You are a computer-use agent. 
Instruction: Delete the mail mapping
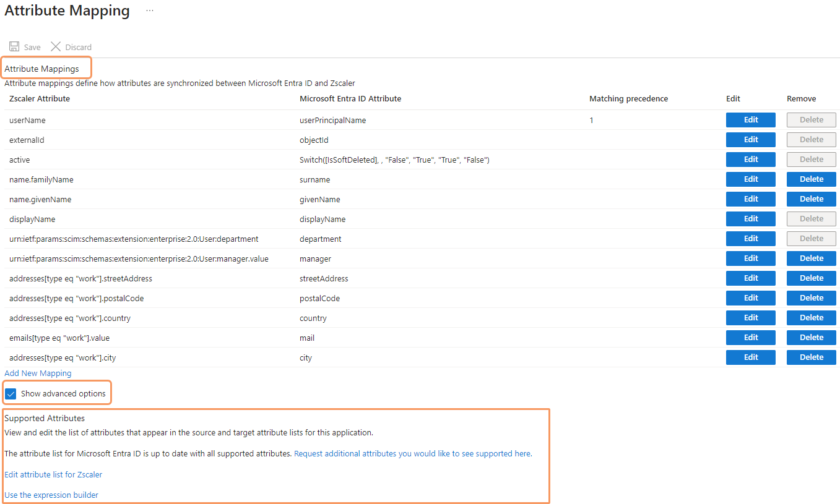(811, 338)
